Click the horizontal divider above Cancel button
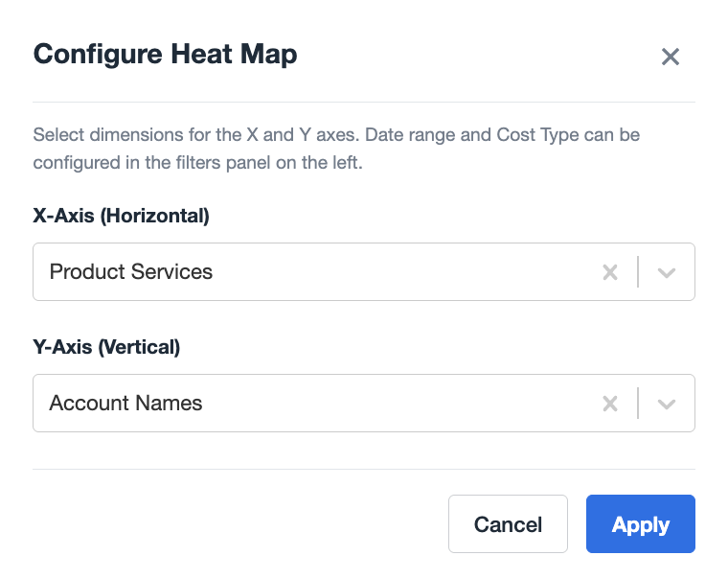 [364, 469]
